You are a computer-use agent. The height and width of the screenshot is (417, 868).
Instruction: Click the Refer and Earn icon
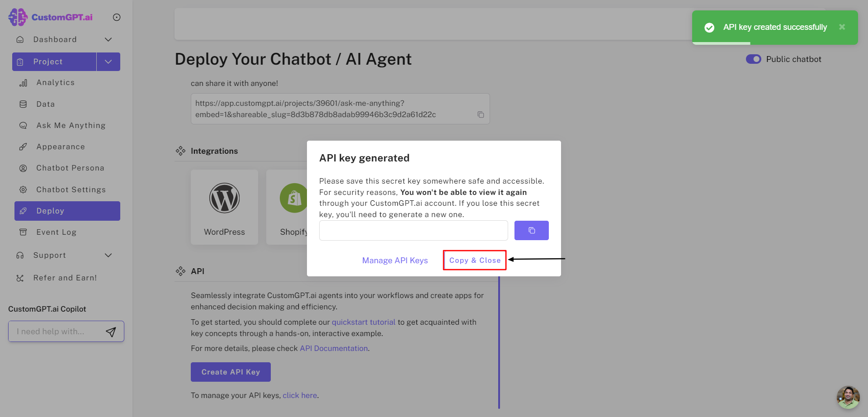point(20,278)
